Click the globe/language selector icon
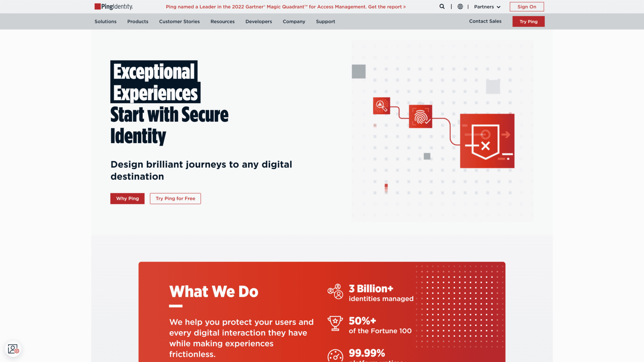This screenshot has height=362, width=644. 460,7
